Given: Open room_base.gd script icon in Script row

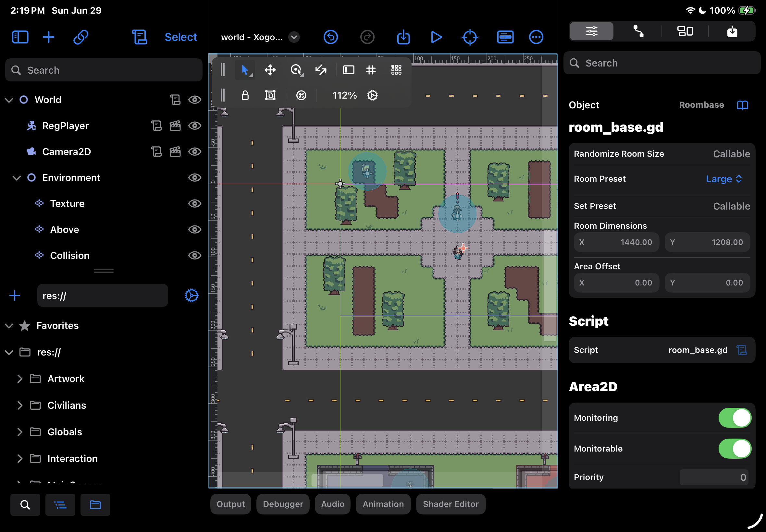Looking at the screenshot, I should tap(742, 350).
